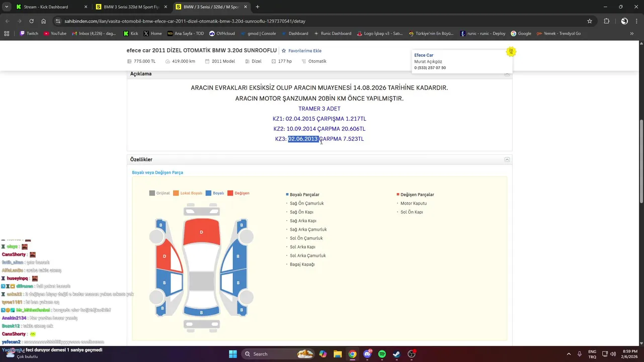The width and height of the screenshot is (644, 362).
Task: Click the Sol Ön Kapı changed part entry
Action: (x=412, y=212)
